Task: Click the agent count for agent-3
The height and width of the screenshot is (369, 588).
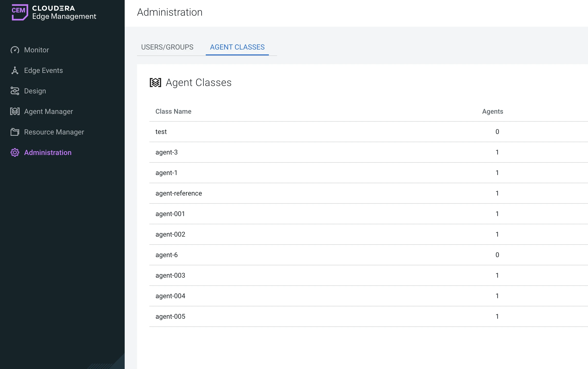Action: [x=497, y=152]
